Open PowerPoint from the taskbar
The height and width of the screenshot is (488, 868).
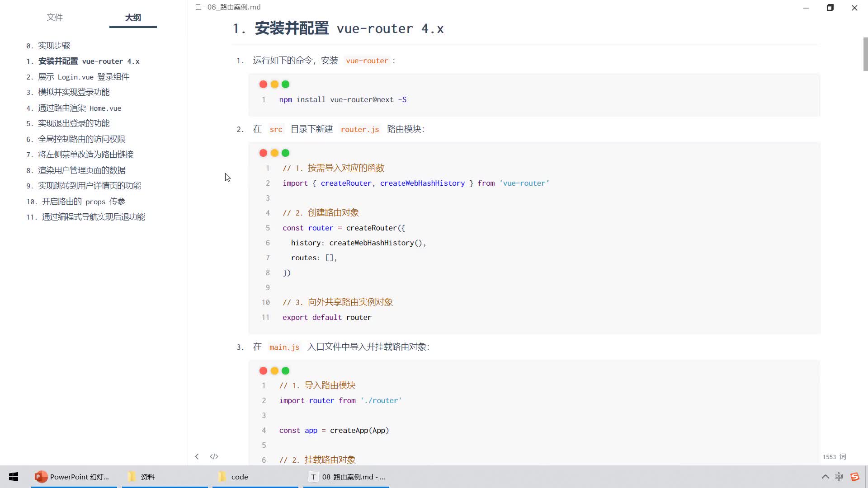pyautogui.click(x=74, y=477)
